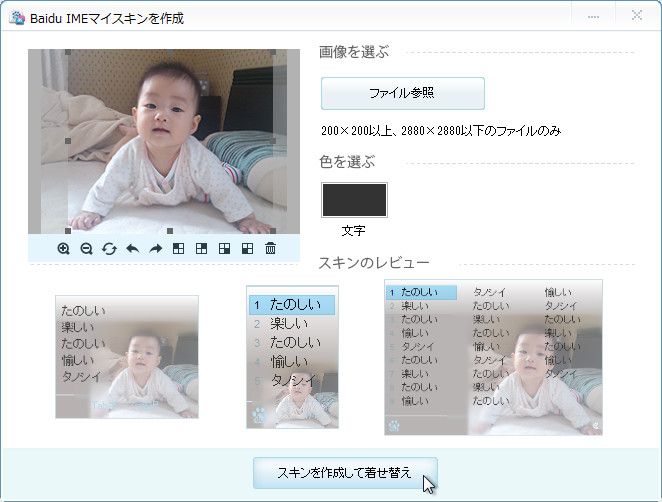Zoom in on the photo
This screenshot has height=502, width=662.
[63, 249]
